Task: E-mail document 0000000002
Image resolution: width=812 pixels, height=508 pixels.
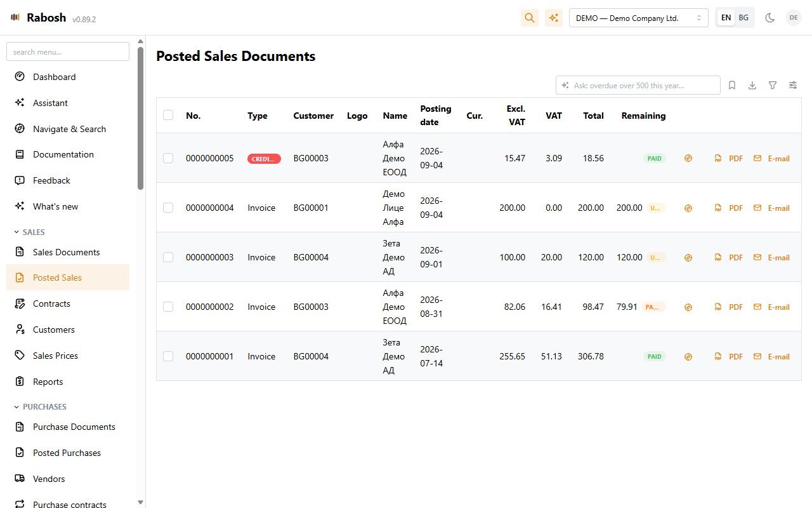Action: pyautogui.click(x=771, y=307)
